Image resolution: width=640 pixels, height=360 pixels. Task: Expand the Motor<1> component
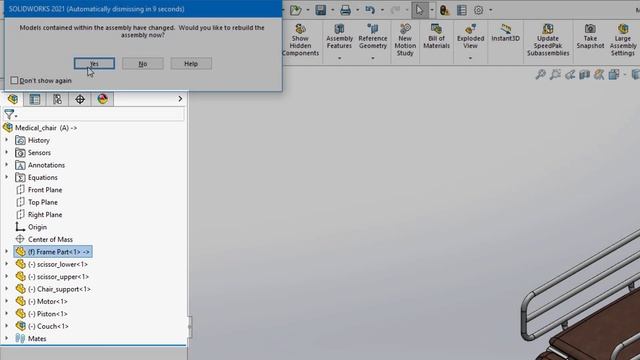coord(7,301)
